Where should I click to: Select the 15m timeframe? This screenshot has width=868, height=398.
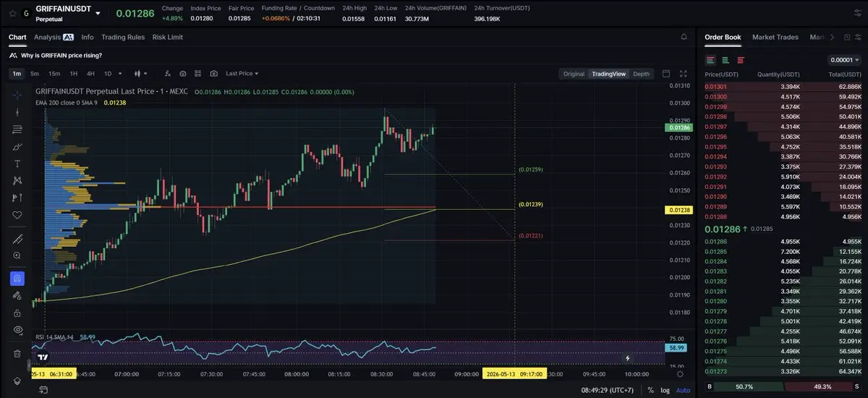tap(54, 74)
